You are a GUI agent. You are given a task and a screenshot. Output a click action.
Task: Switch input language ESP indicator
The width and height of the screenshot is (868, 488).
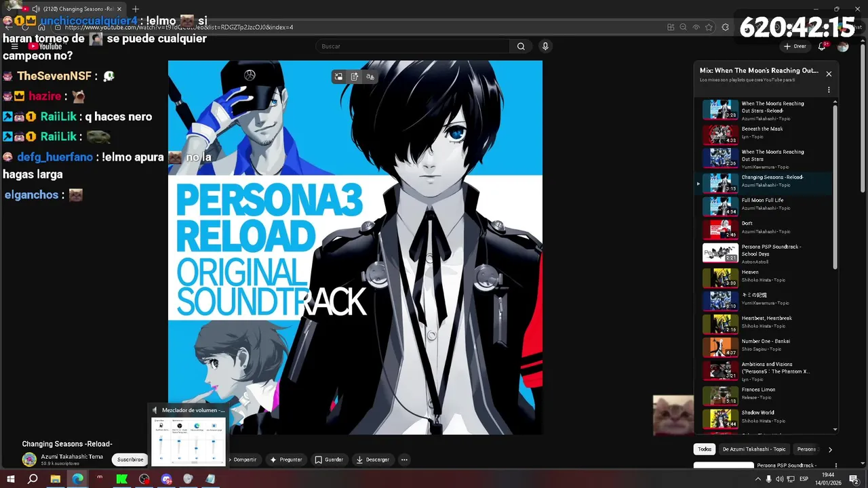[x=804, y=479]
